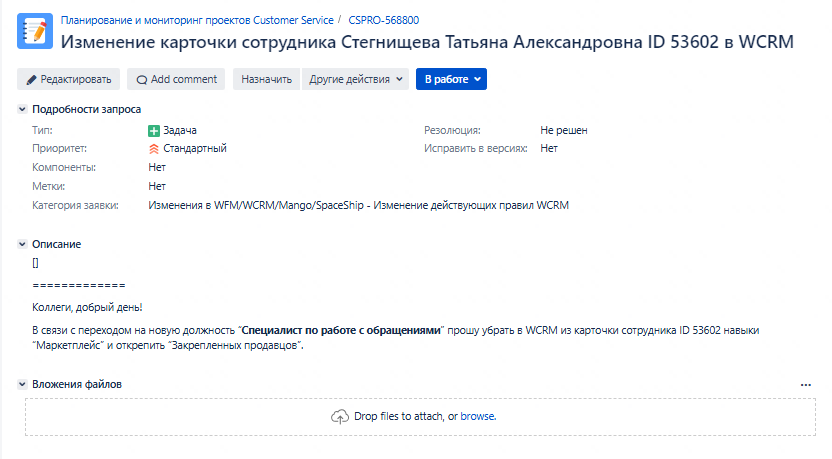Open the В работе status dropdown
Image resolution: width=832 pixels, height=459 pixels.
(x=451, y=79)
